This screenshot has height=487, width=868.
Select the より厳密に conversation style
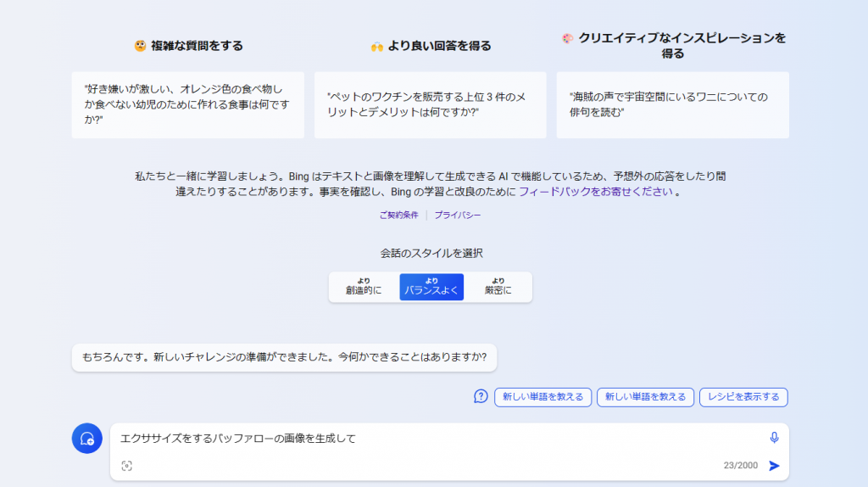(498, 287)
